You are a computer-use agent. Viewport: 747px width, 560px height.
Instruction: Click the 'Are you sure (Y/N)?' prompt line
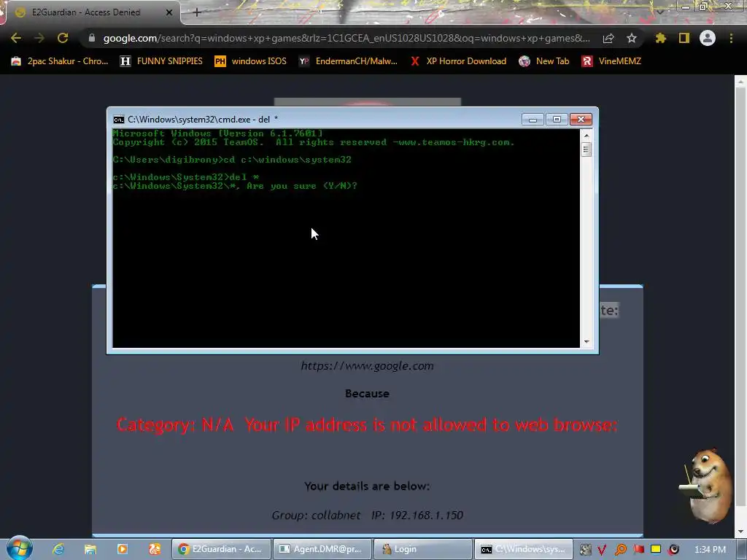tap(235, 186)
